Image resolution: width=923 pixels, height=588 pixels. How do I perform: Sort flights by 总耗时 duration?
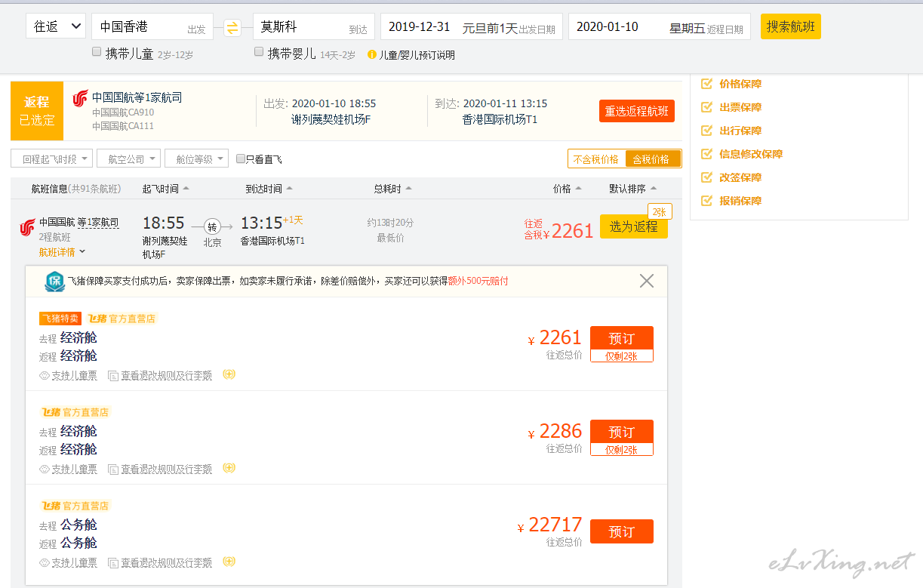pyautogui.click(x=393, y=189)
